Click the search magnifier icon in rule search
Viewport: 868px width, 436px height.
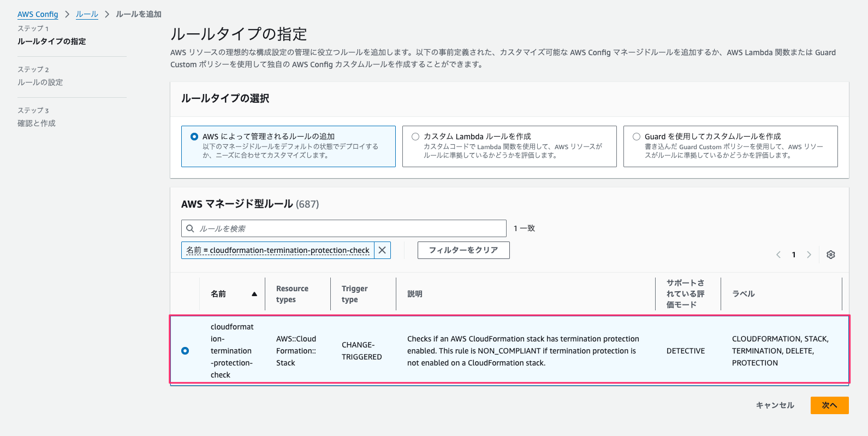(x=190, y=228)
